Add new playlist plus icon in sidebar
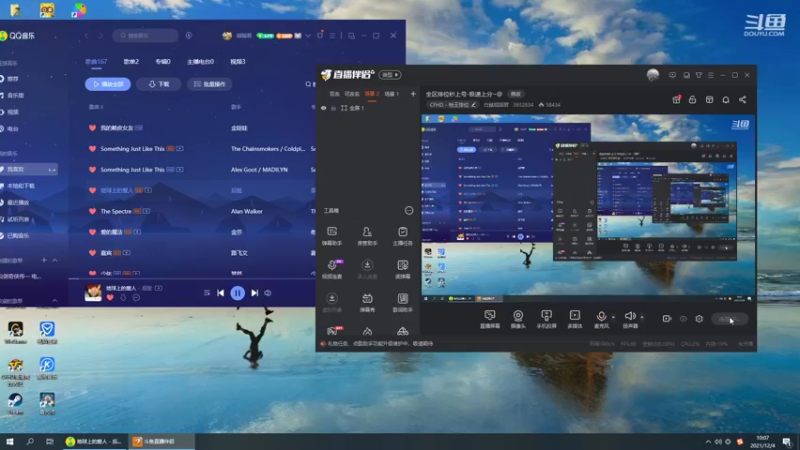 pos(44,260)
